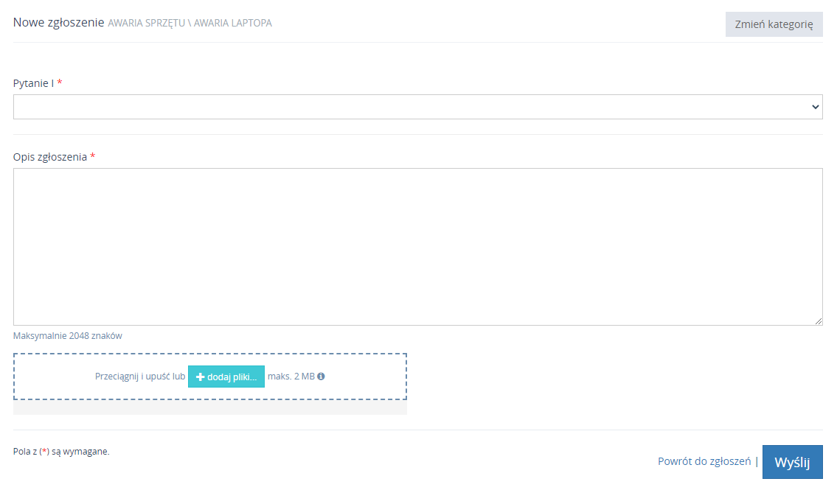Viewport: 837px width, 504px height.
Task: Click the Nowe zgłoszenie heading
Action: [58, 23]
